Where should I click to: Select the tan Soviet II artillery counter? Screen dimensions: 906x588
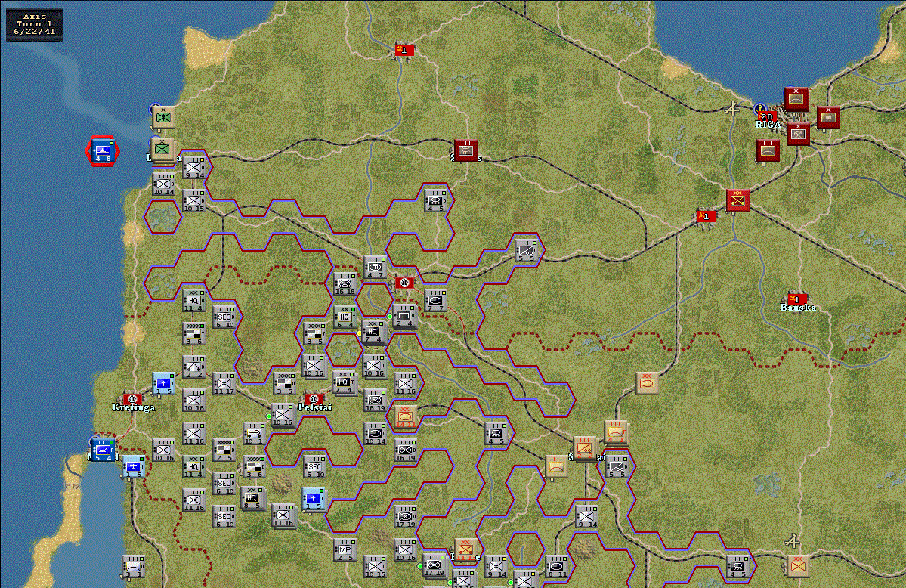click(556, 466)
